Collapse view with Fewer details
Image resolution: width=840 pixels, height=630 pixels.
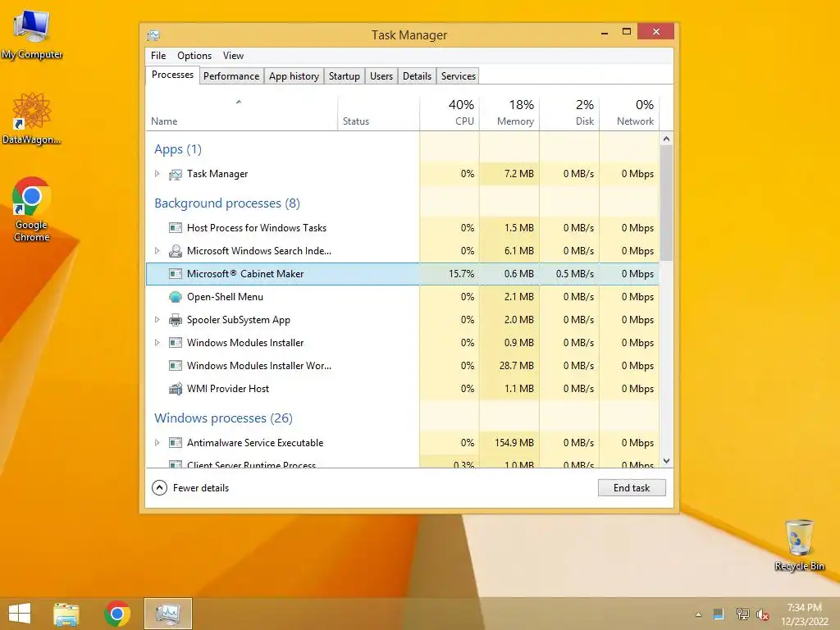click(x=190, y=488)
